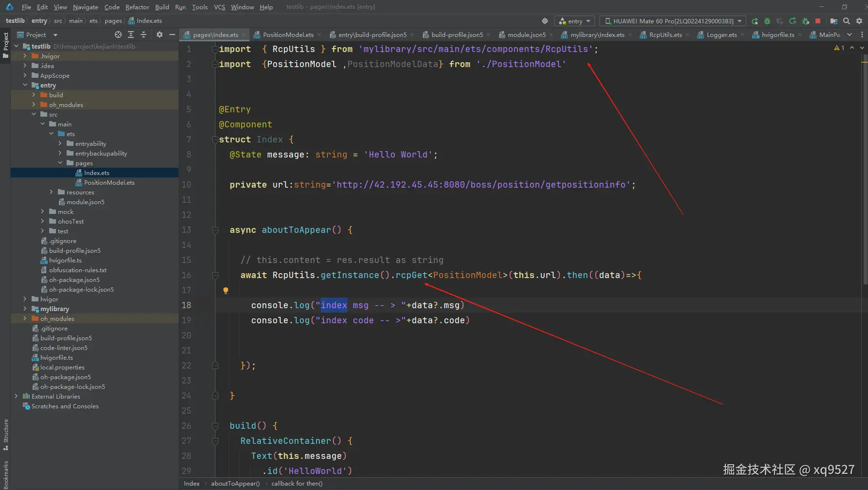Fold the struct Index block
Viewport: 868px width, 490px height.
click(215, 140)
